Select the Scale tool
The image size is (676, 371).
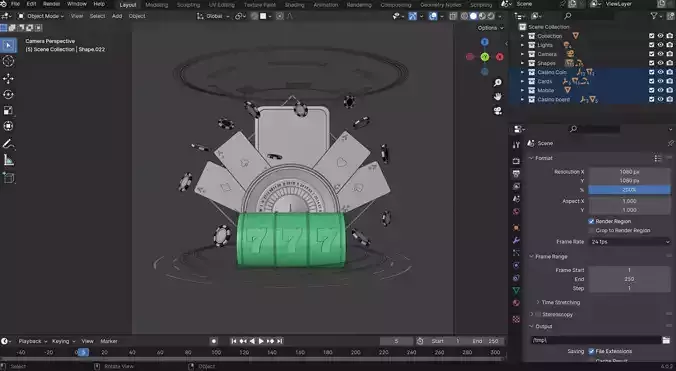pos(8,111)
